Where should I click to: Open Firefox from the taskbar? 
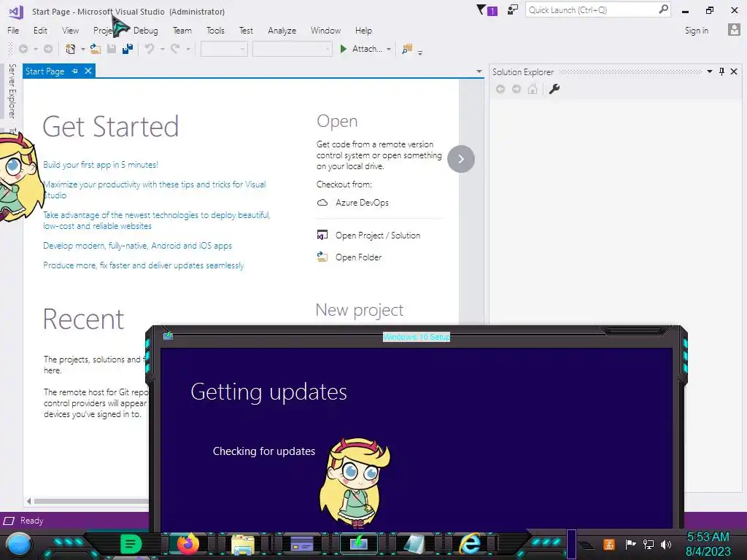pyautogui.click(x=187, y=543)
